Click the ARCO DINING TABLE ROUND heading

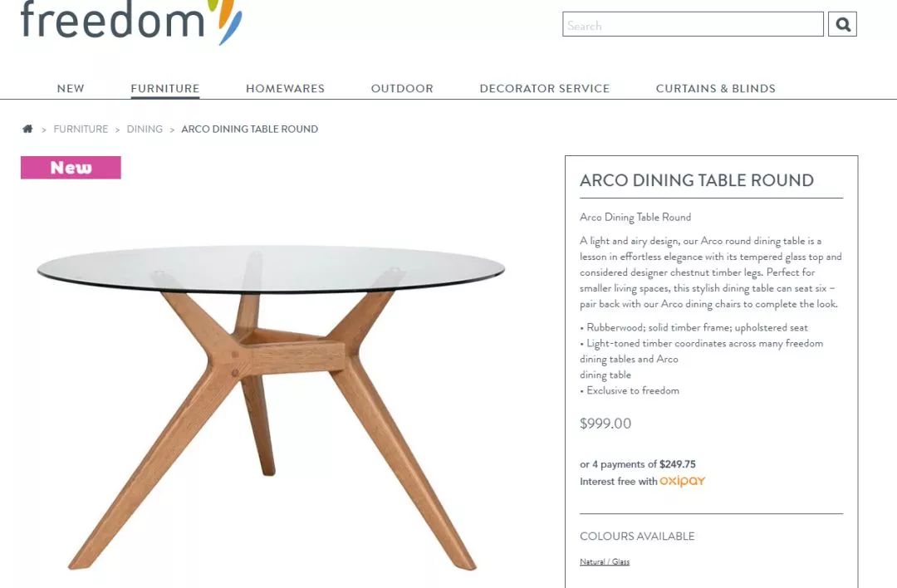click(697, 180)
